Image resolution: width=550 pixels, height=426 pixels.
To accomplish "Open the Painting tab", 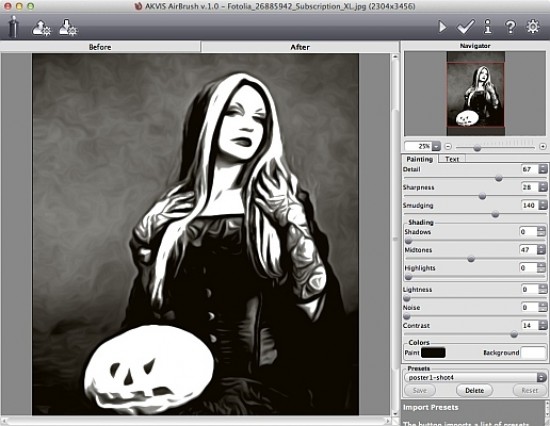I will (420, 159).
